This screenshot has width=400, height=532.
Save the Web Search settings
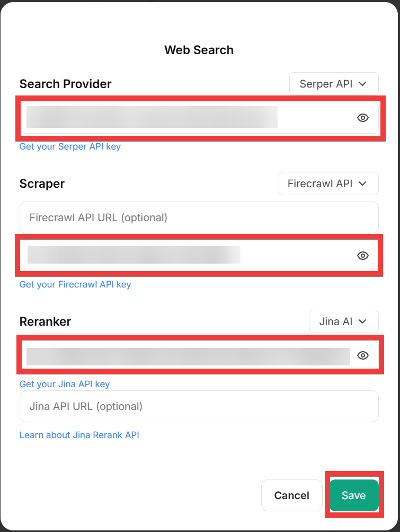(x=354, y=495)
